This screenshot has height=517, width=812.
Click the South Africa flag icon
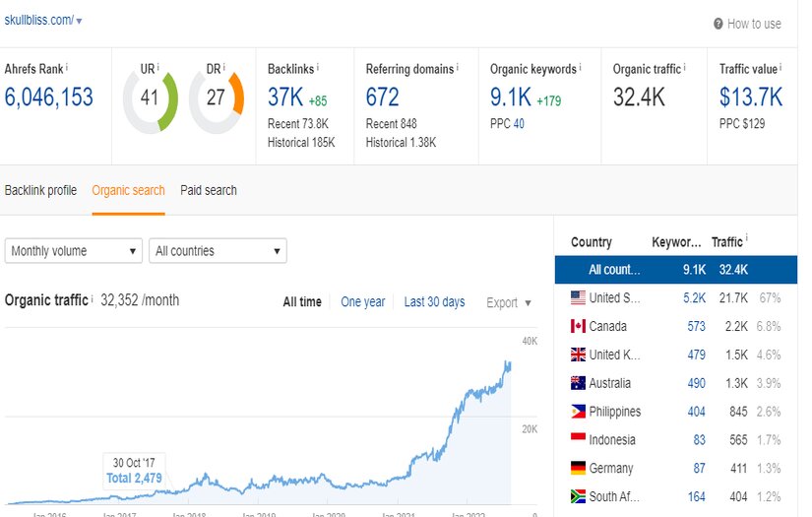pos(578,496)
